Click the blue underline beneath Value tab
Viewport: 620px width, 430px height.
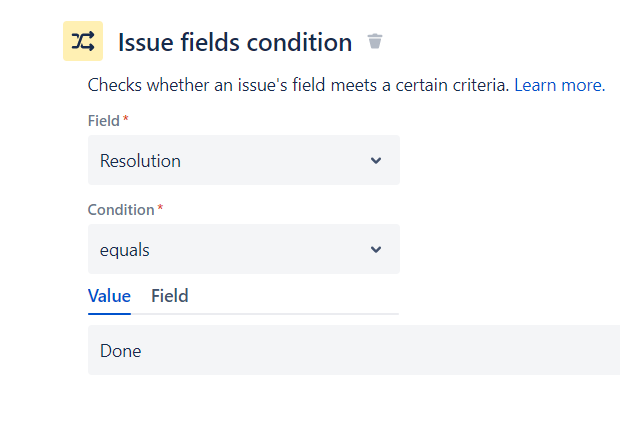[x=109, y=314]
